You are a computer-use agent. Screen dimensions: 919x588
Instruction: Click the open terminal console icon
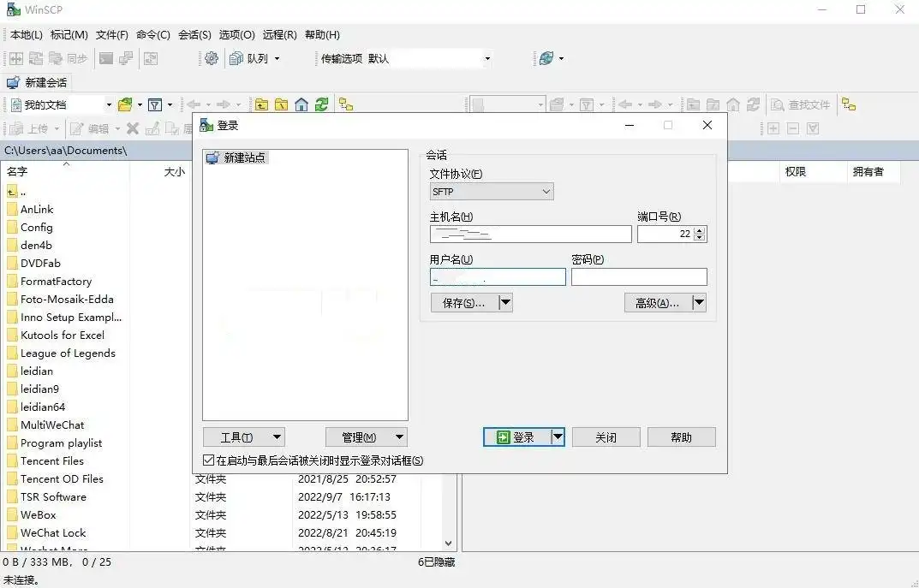106,58
